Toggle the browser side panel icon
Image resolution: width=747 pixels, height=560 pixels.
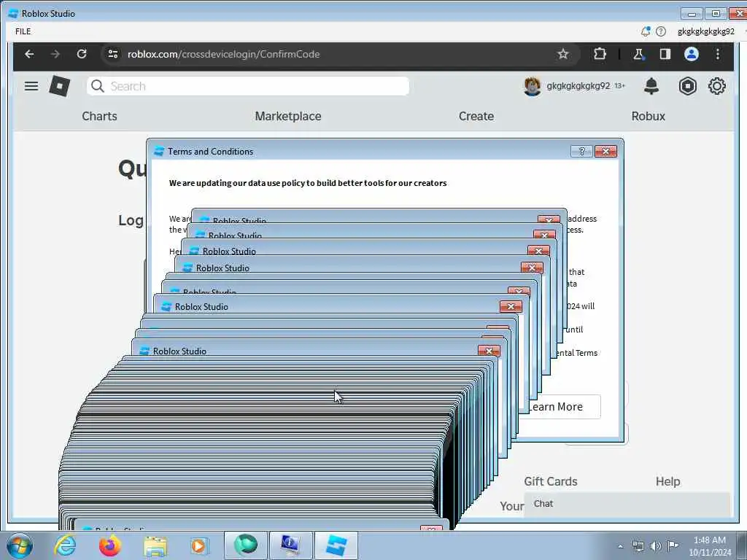665,54
